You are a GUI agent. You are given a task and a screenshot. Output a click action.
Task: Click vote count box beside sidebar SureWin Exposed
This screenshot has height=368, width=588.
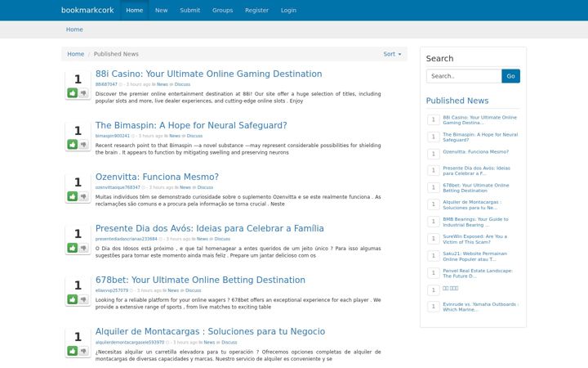click(x=434, y=239)
